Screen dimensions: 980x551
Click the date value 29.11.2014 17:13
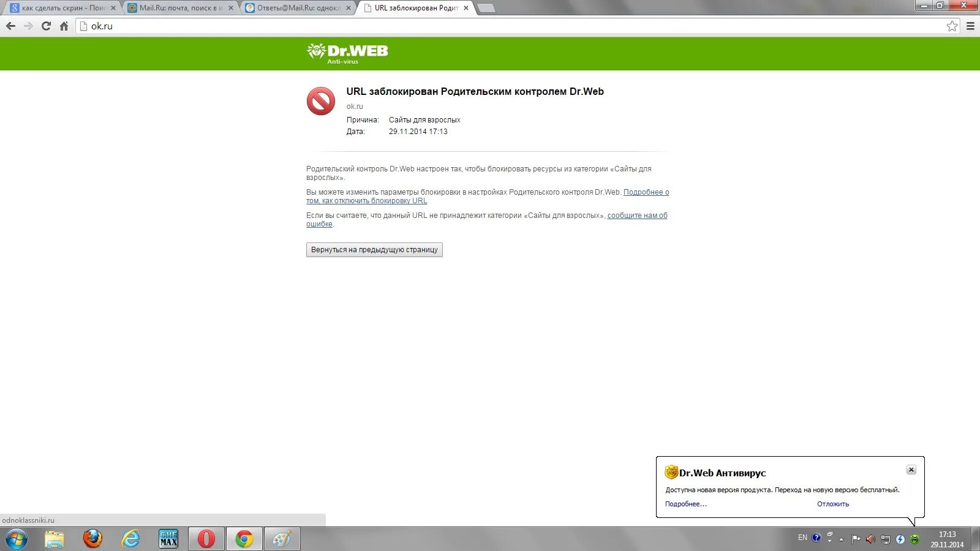coord(418,132)
